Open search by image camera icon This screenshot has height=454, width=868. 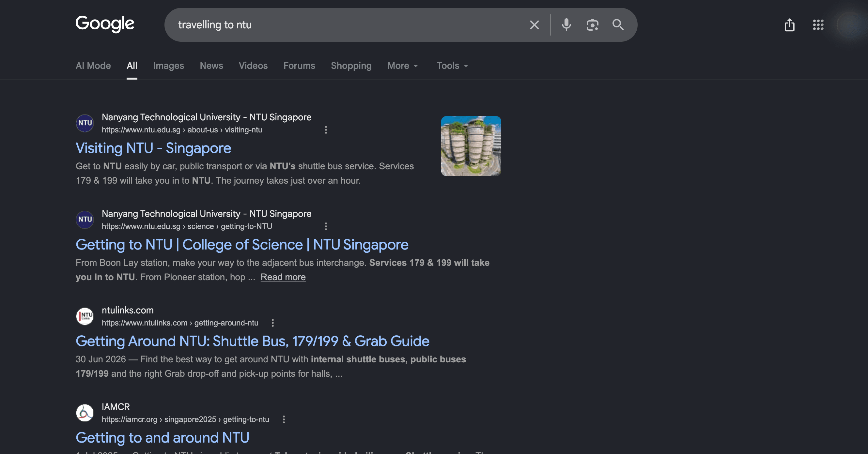pos(592,25)
